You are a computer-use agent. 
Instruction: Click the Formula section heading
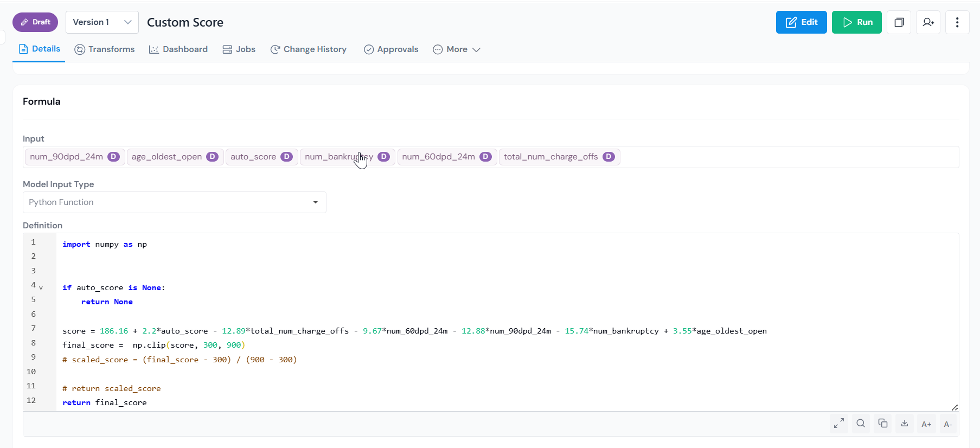(42, 101)
